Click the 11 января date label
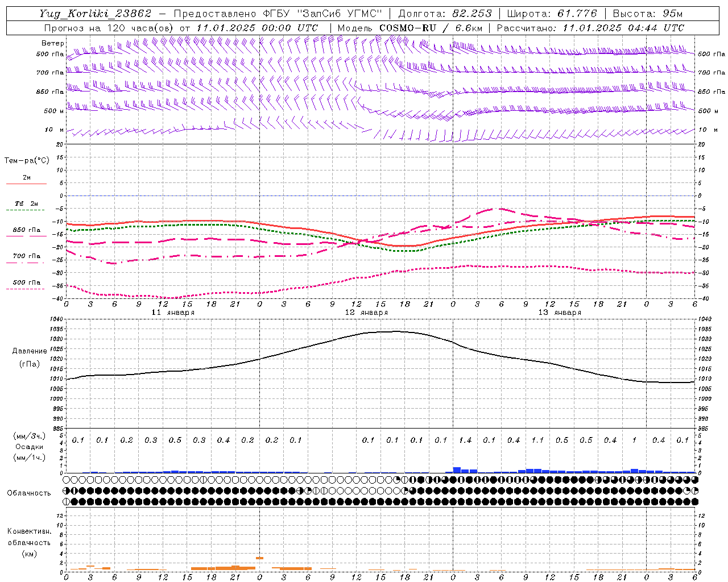Screen dimensions: 728x582 pyautogui.click(x=173, y=313)
